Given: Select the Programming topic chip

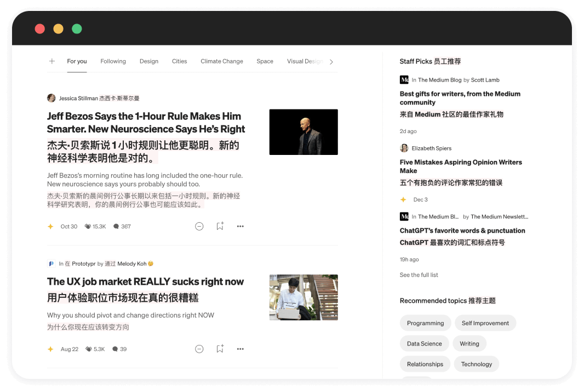Looking at the screenshot, I should tap(425, 323).
